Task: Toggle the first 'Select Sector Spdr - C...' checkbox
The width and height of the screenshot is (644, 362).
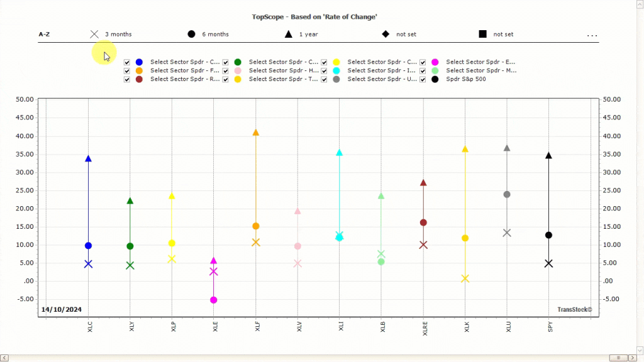Action: pyautogui.click(x=127, y=62)
